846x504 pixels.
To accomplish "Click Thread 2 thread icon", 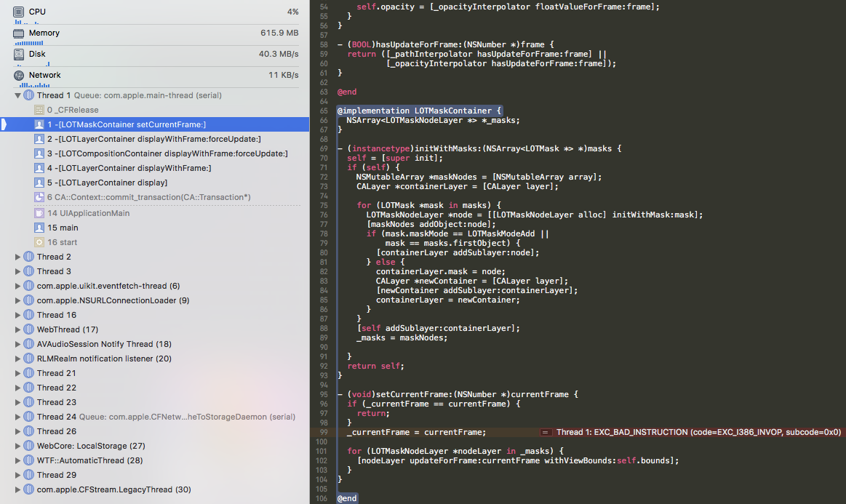I will 28,257.
